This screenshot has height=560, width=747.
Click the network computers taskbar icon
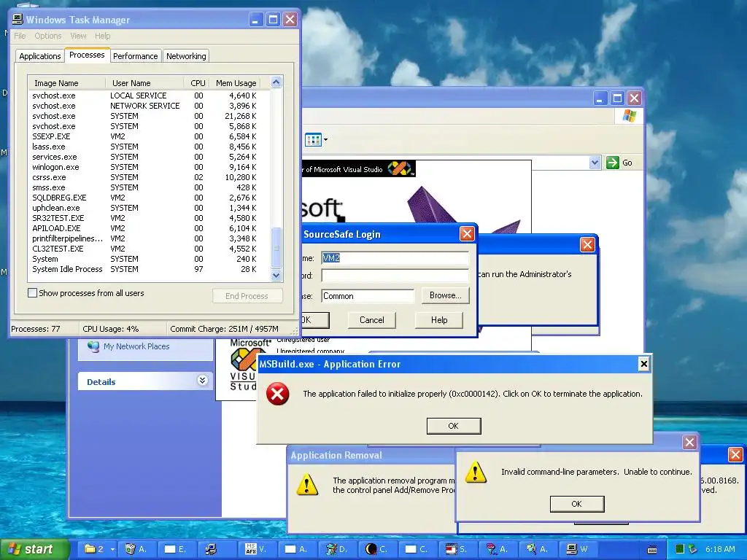(212, 549)
